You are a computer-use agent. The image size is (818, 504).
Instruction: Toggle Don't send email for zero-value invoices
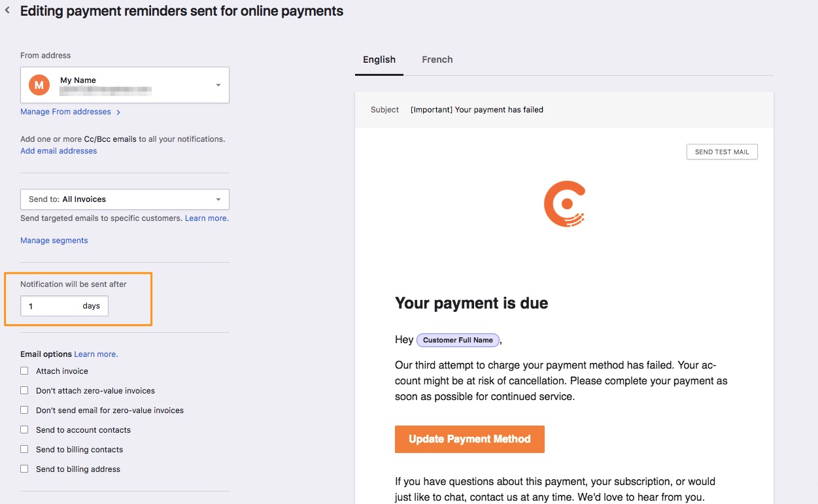coord(24,410)
